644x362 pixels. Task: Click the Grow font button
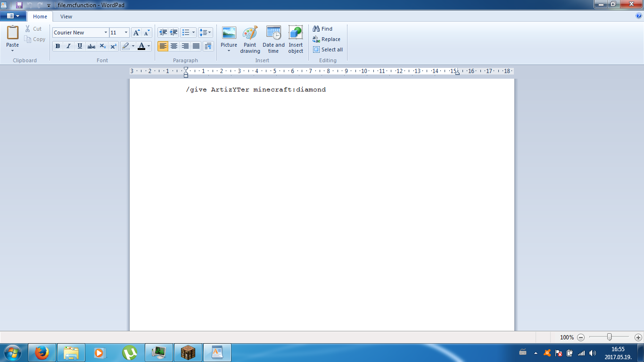[136, 33]
